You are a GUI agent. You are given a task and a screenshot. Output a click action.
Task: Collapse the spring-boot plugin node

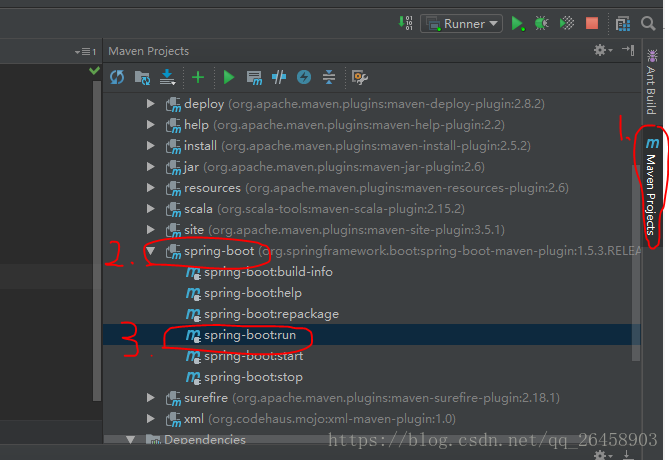click(150, 251)
